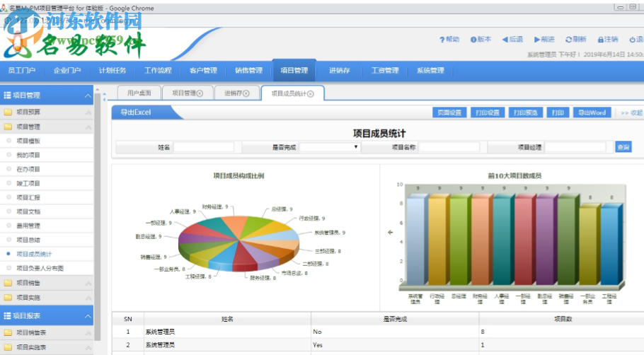This screenshot has height=355, width=644.
Task: Click the folder icon beside 项目实施
Action: (x=8, y=297)
